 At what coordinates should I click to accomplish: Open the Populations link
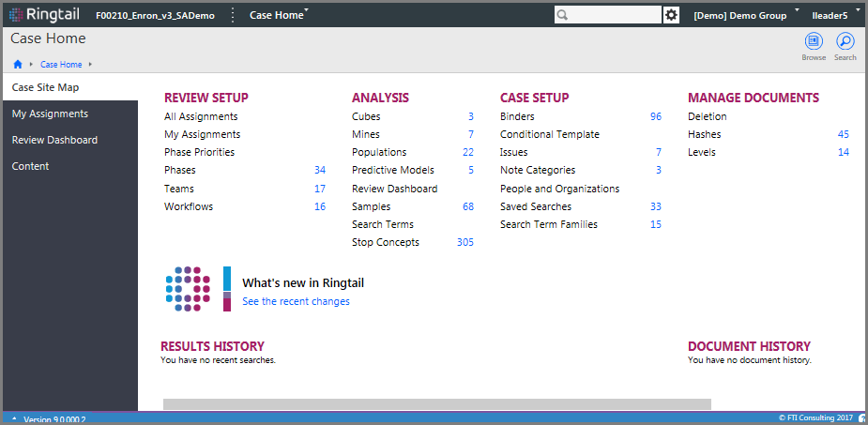(x=379, y=152)
